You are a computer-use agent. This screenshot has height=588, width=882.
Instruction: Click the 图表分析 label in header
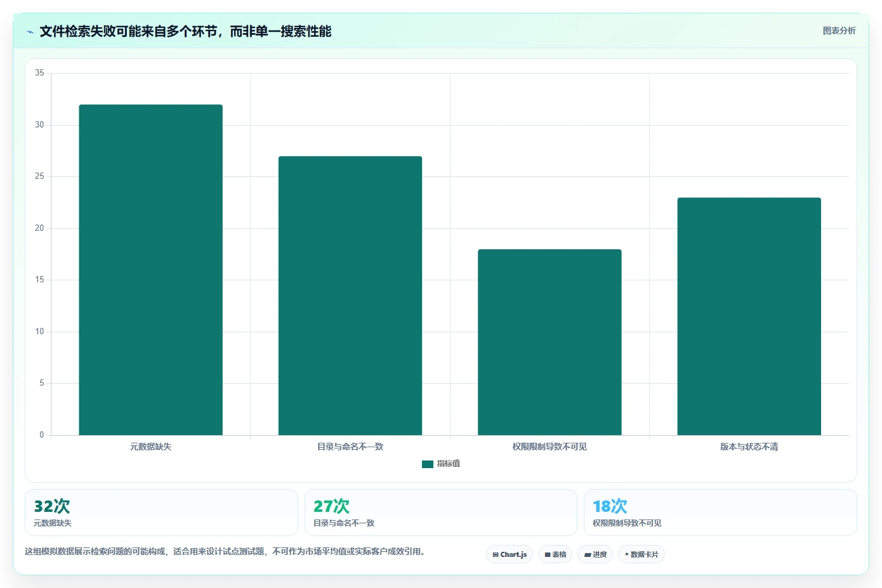point(839,30)
